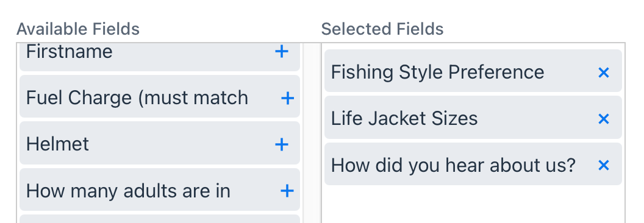
Task: Remove Life Jacket Sizes with the X icon
Action: tap(603, 119)
